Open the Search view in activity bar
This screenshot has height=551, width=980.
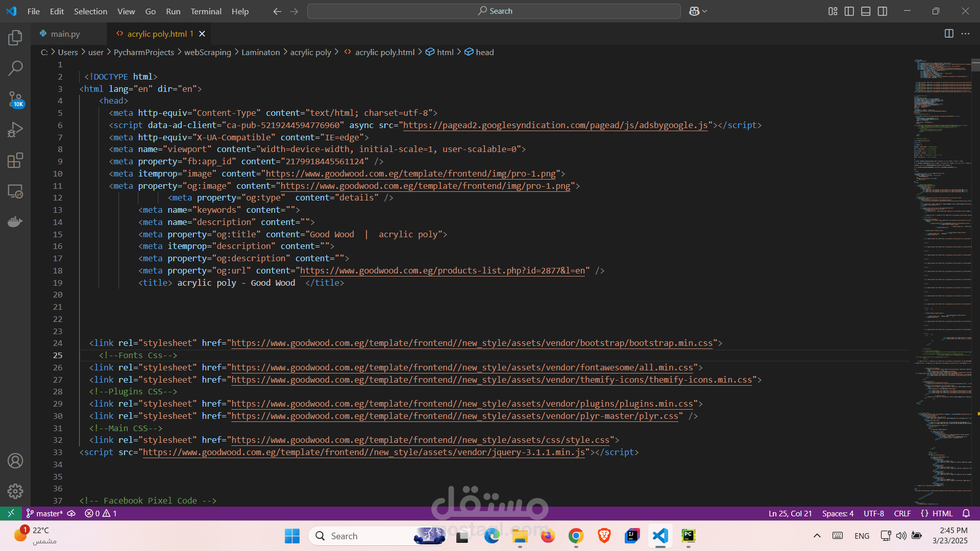click(15, 68)
